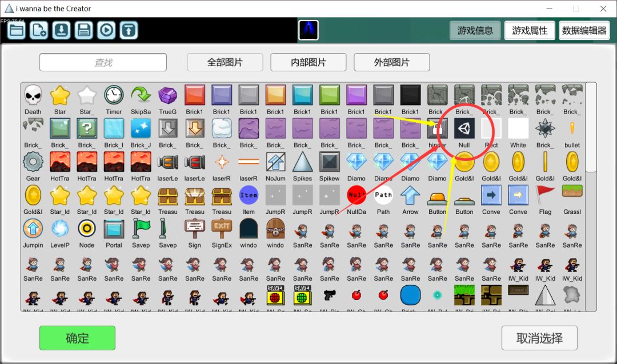
Task: Pick the Portal sprite
Action: point(114,229)
